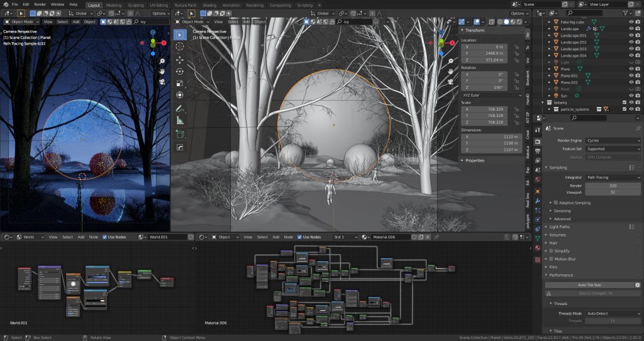Open the Feature Set dropdown
644x341 pixels.
613,148
